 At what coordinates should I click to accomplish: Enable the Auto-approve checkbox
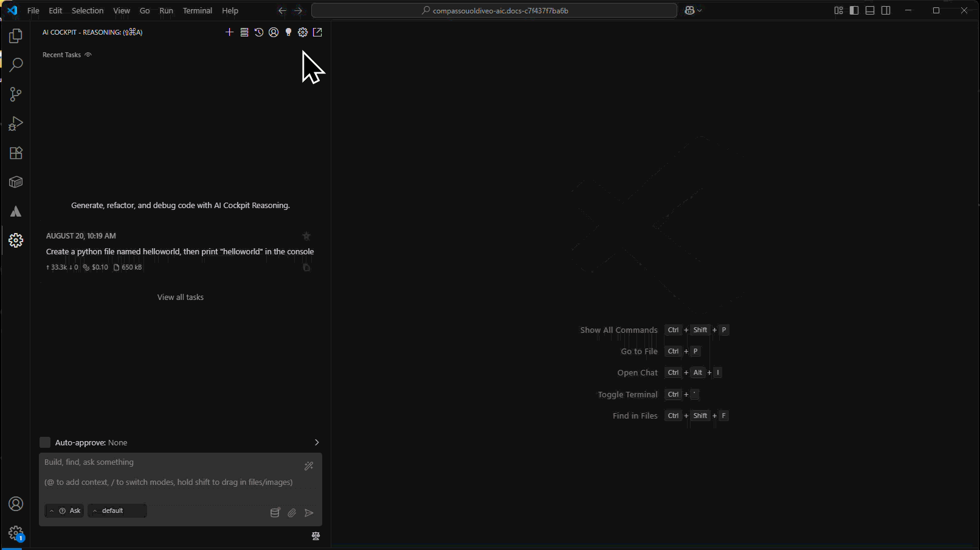(x=45, y=442)
